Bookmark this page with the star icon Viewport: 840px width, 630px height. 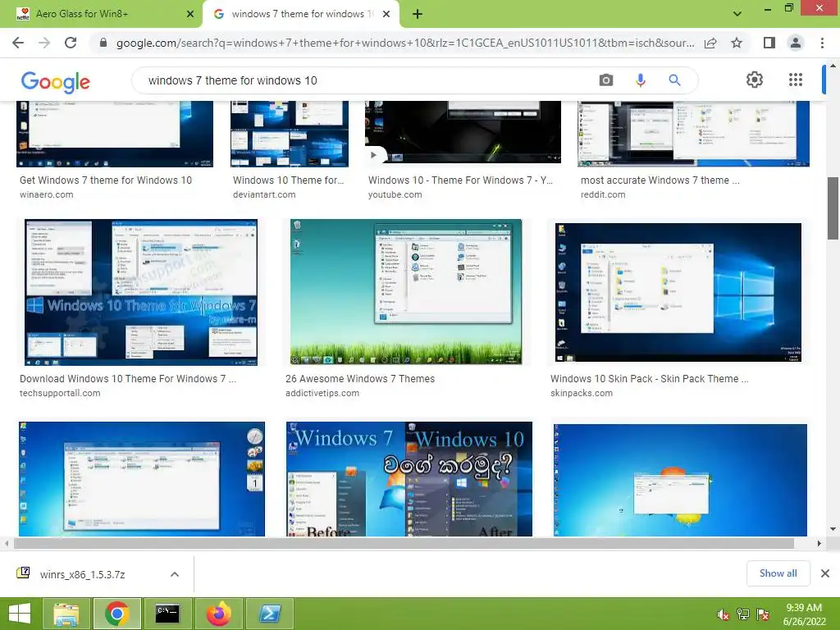(737, 43)
